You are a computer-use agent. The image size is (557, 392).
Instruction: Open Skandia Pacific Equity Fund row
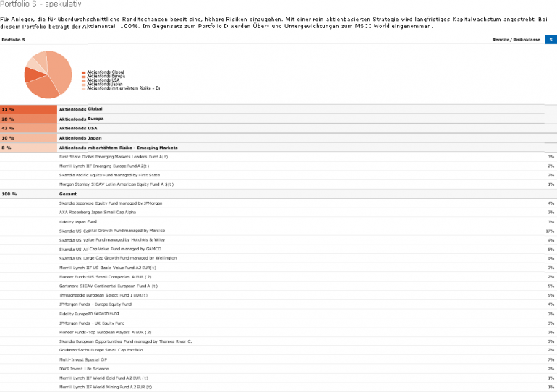click(278, 176)
